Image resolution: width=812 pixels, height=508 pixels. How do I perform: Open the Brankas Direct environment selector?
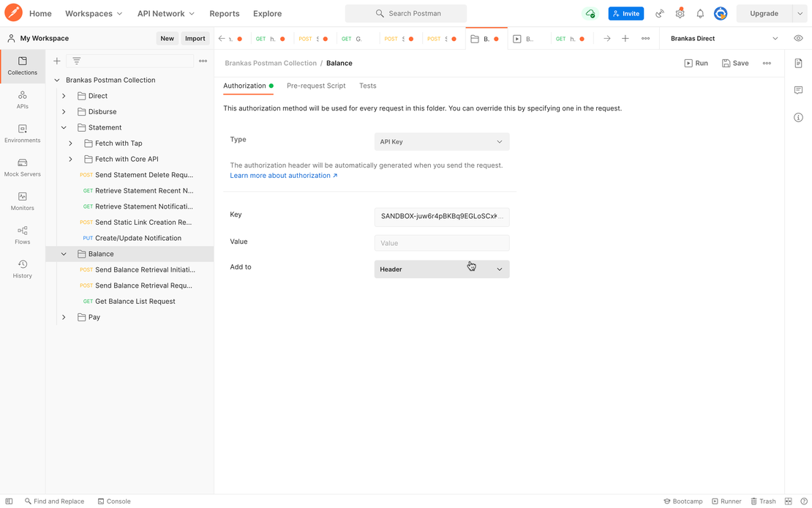tap(723, 38)
